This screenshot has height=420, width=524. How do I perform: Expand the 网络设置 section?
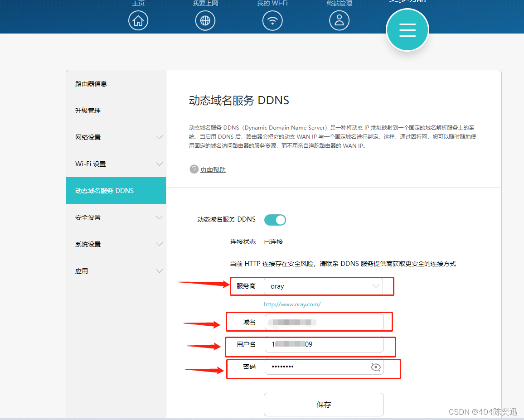click(x=116, y=137)
